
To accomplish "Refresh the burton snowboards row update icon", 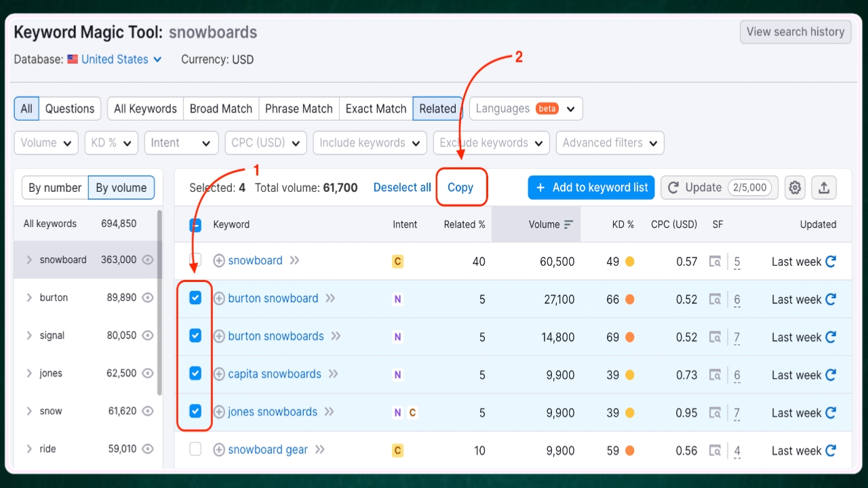I will pyautogui.click(x=831, y=338).
